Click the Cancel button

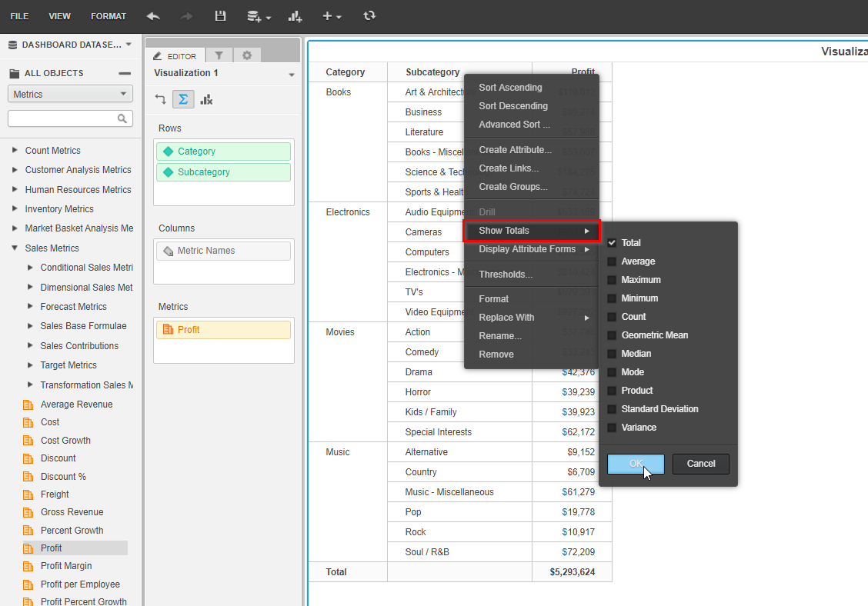coord(700,464)
